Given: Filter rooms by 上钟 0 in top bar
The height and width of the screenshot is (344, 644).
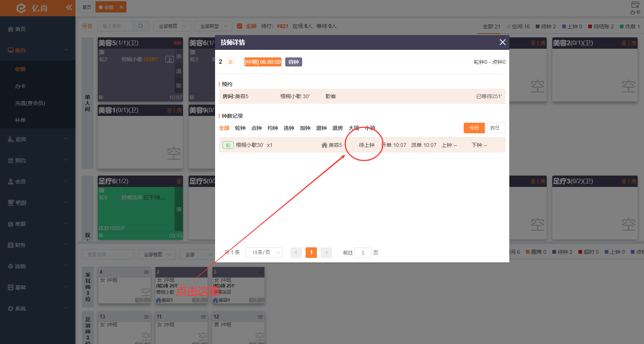Looking at the screenshot, I should (x=572, y=26).
